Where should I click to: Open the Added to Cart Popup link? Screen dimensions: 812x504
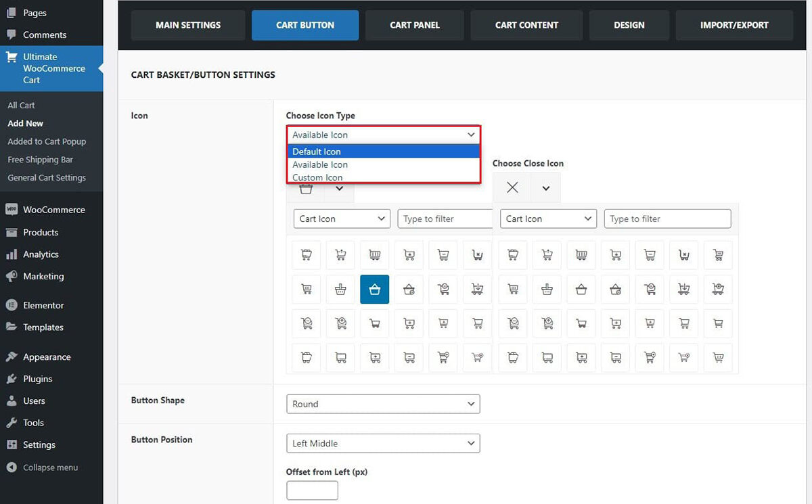tap(47, 141)
